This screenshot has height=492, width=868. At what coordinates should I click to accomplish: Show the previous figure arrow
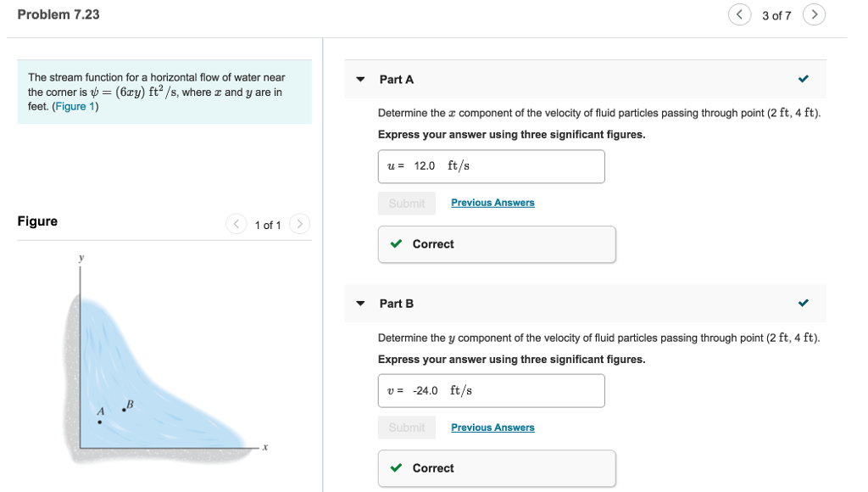click(x=236, y=224)
